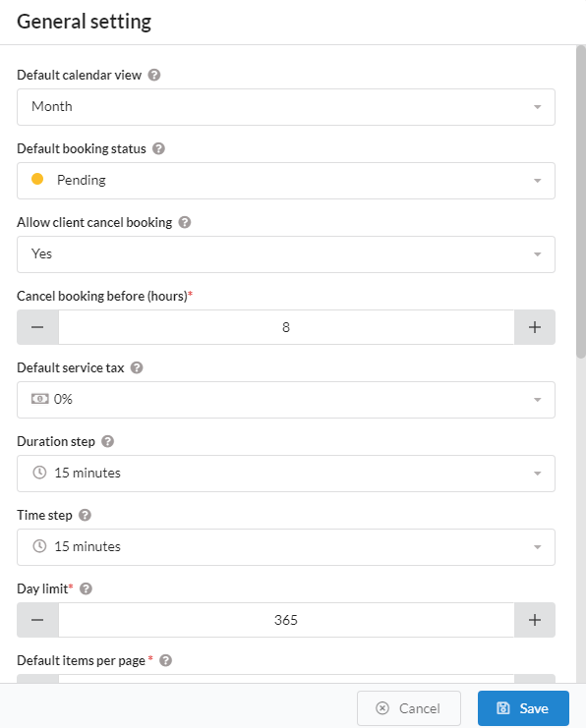
Task: Open the Pending booking status dropdown
Action: pyautogui.click(x=286, y=181)
